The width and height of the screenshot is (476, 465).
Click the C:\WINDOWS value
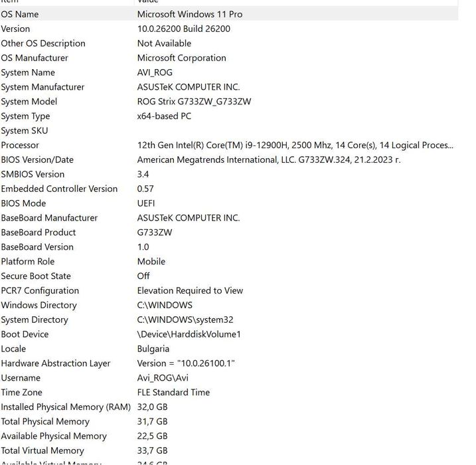click(x=165, y=306)
